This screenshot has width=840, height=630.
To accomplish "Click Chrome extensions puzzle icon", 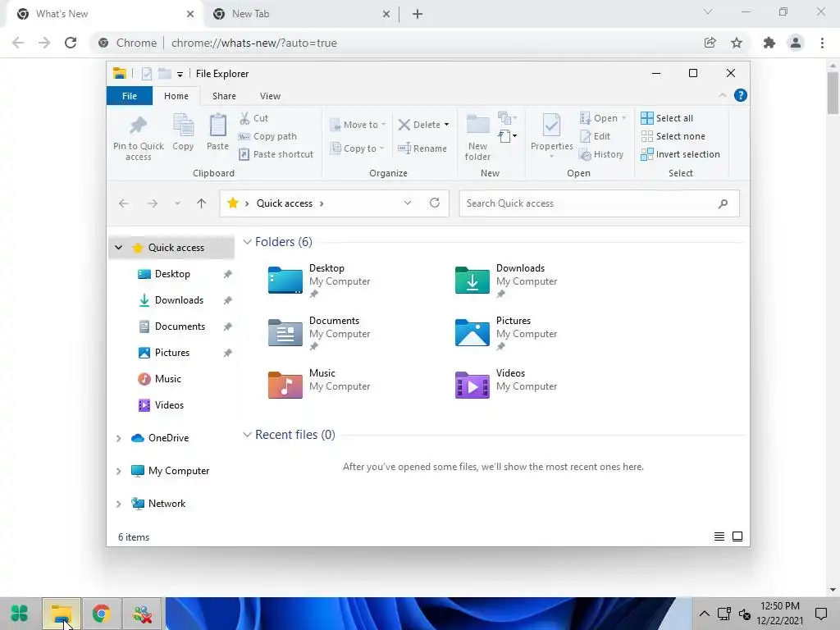I will [769, 43].
